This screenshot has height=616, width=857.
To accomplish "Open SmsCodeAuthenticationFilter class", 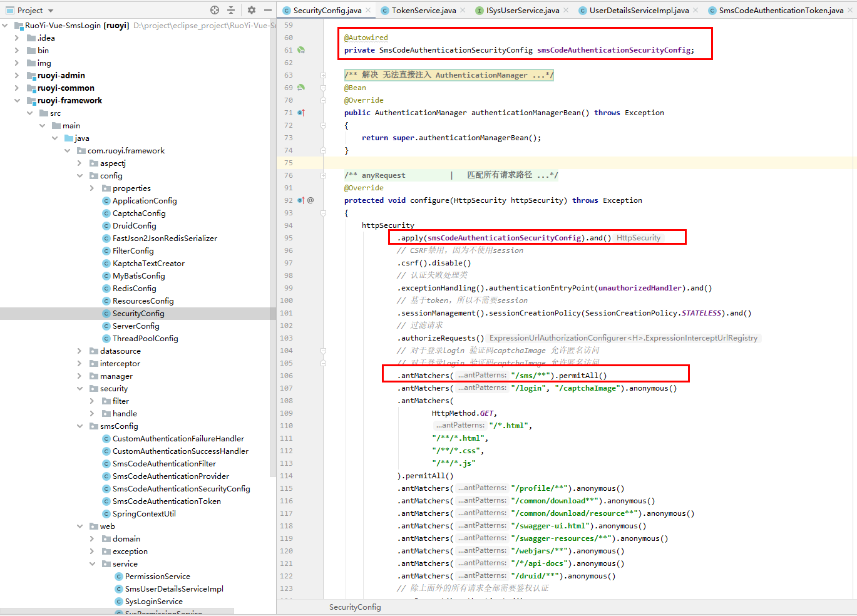I will point(164,464).
